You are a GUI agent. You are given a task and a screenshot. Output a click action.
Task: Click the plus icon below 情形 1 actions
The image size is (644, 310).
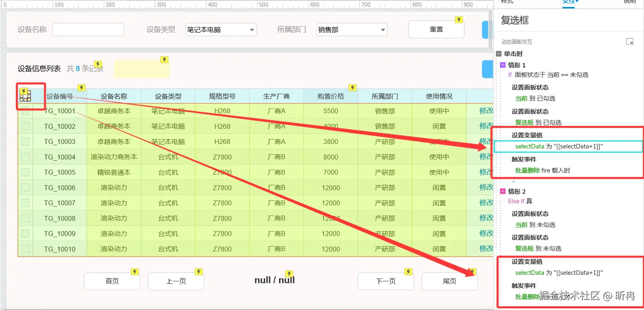coord(513,181)
